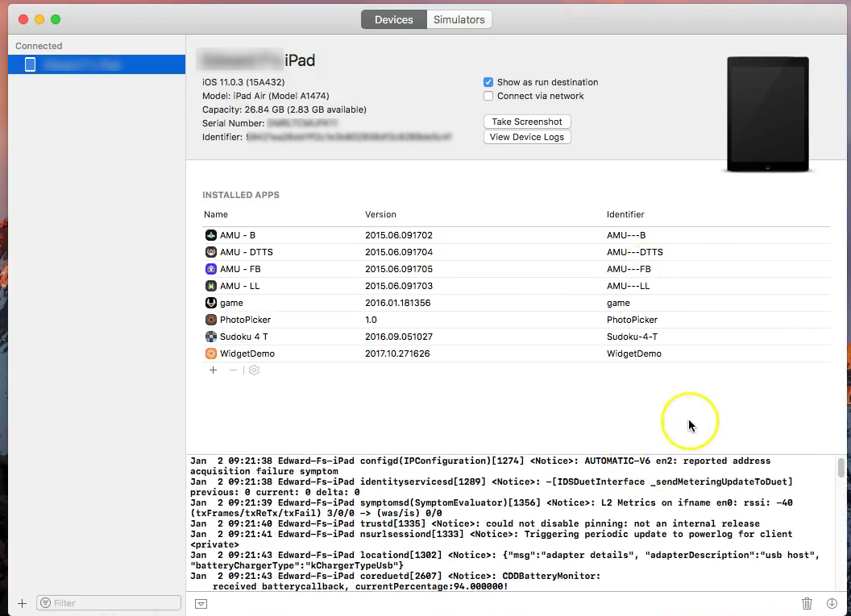Save console output with download arrow icon

832,603
